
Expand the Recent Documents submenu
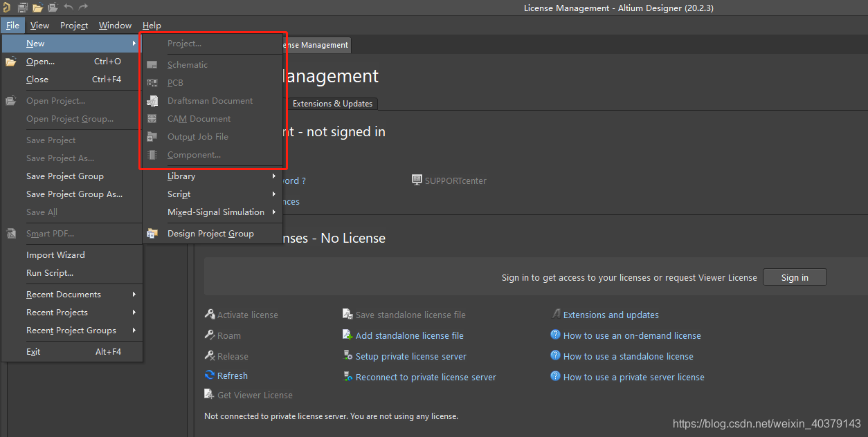72,295
